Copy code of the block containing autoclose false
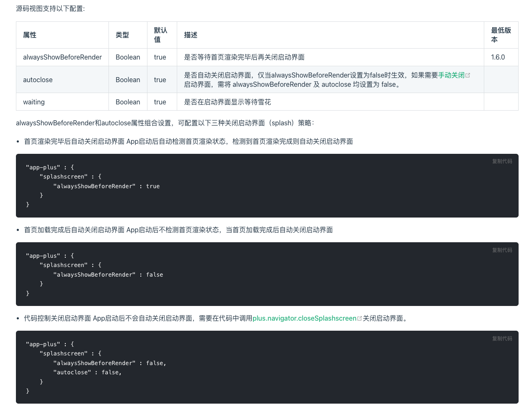Image resolution: width=532 pixels, height=412 pixels. [x=502, y=339]
